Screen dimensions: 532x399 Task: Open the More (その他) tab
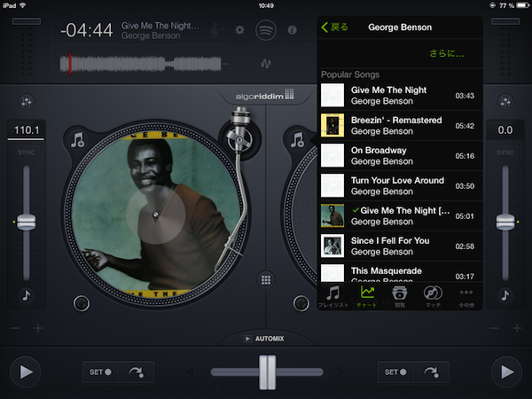click(466, 296)
